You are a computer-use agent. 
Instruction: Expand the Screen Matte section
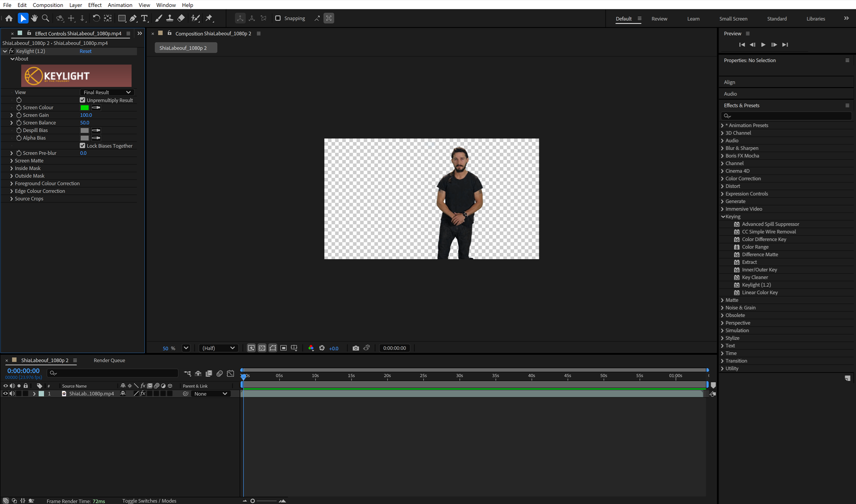(x=12, y=160)
